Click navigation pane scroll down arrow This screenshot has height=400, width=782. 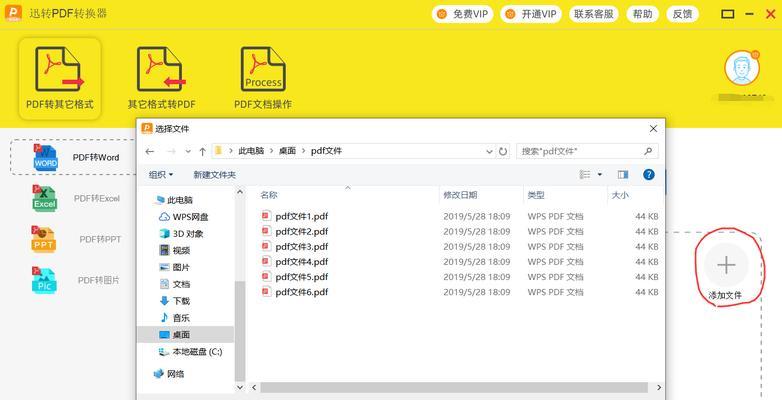click(x=240, y=387)
